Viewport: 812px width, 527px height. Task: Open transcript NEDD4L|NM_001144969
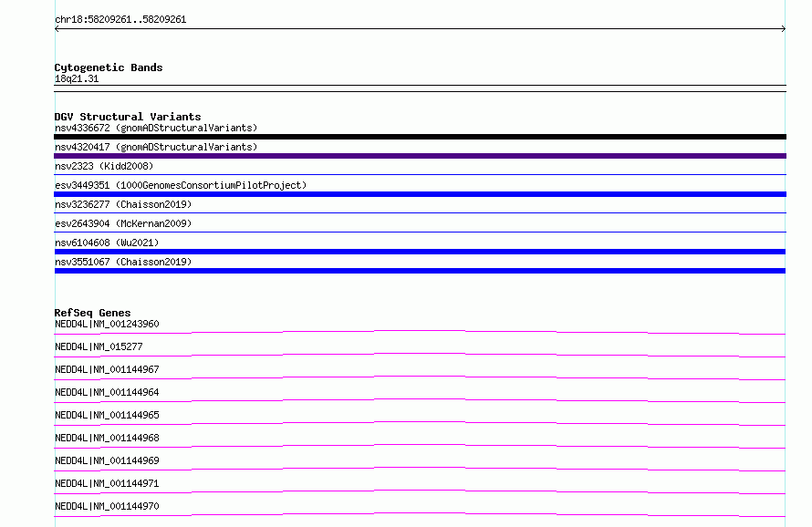click(x=107, y=460)
